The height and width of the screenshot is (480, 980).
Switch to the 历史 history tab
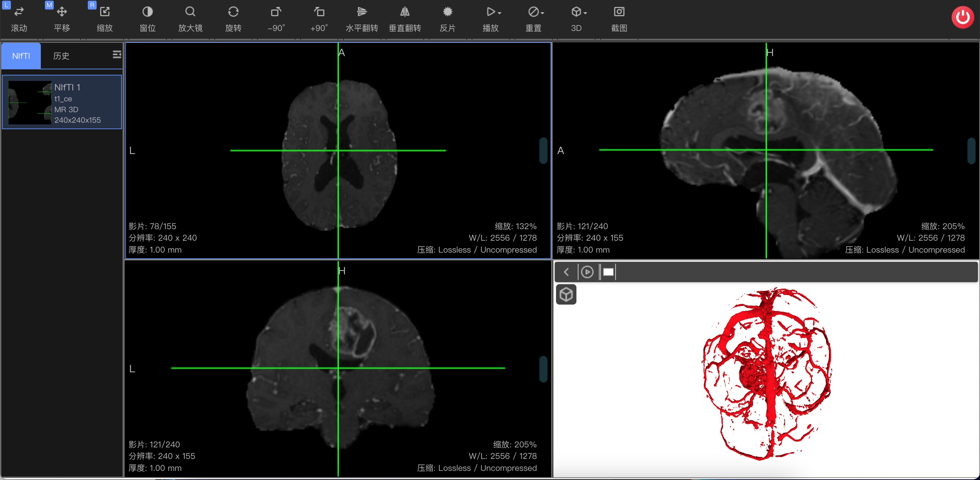click(x=61, y=56)
